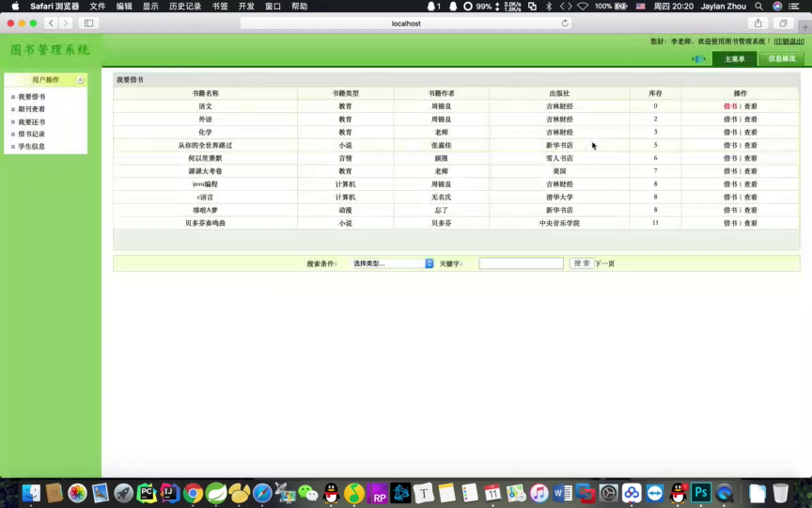Open iTunes music icon in dock

[539, 493]
